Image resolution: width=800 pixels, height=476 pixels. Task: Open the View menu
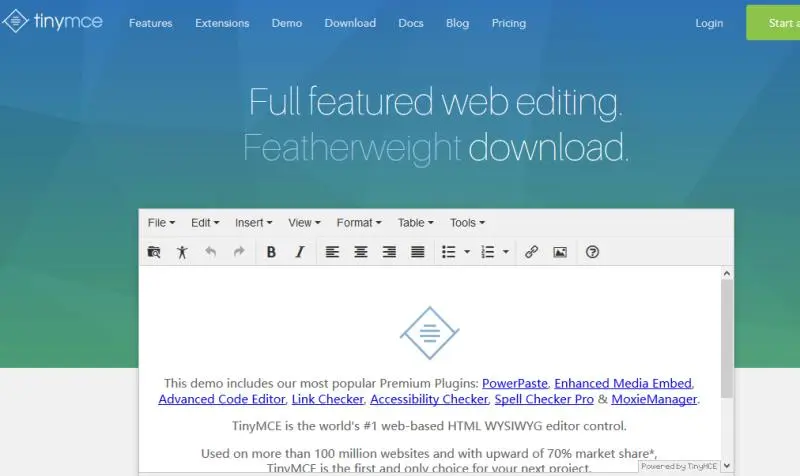pyautogui.click(x=304, y=223)
